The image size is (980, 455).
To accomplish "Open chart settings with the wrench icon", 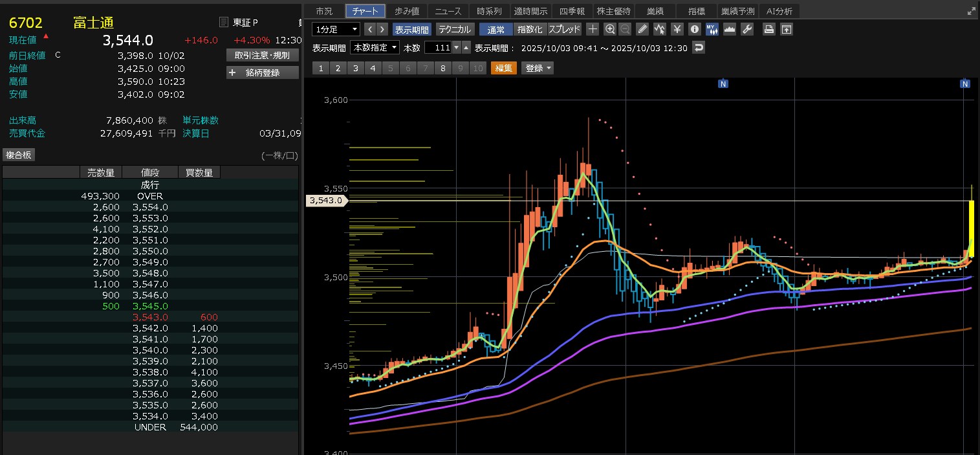I will click(747, 29).
